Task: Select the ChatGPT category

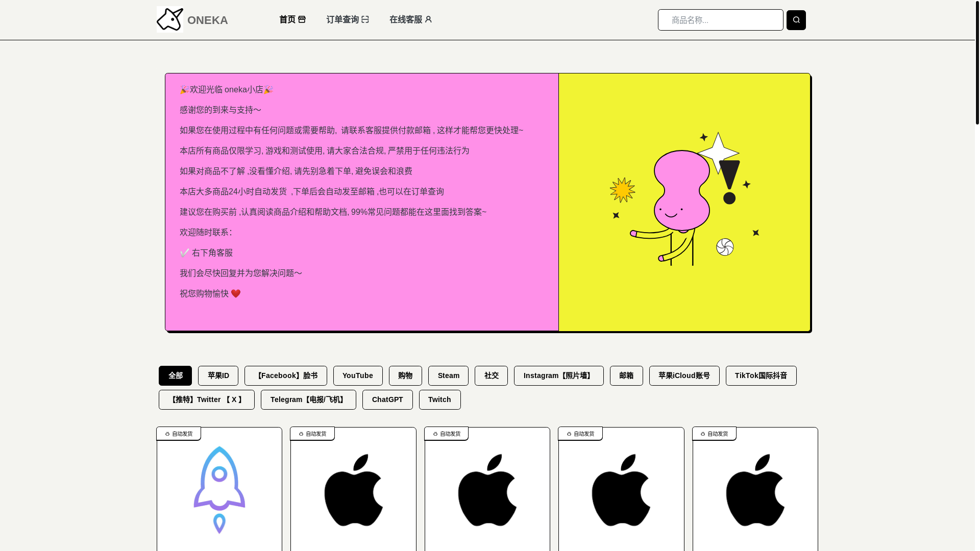Action: pyautogui.click(x=387, y=399)
